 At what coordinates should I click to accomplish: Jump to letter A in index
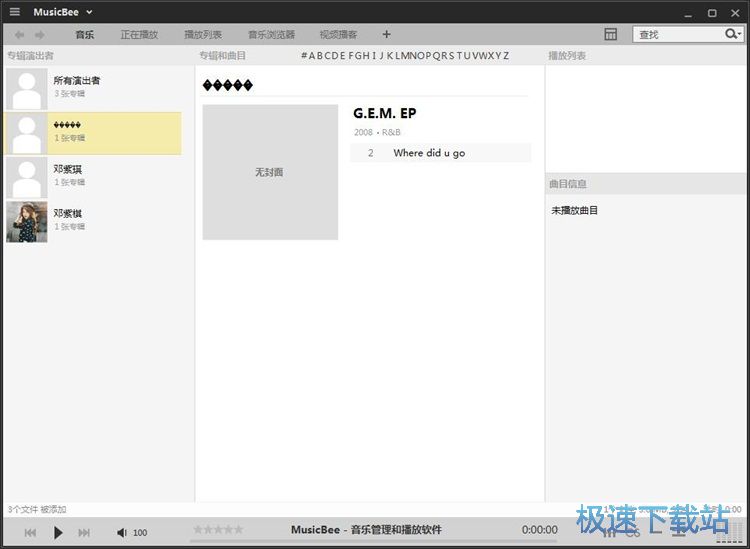(x=312, y=55)
